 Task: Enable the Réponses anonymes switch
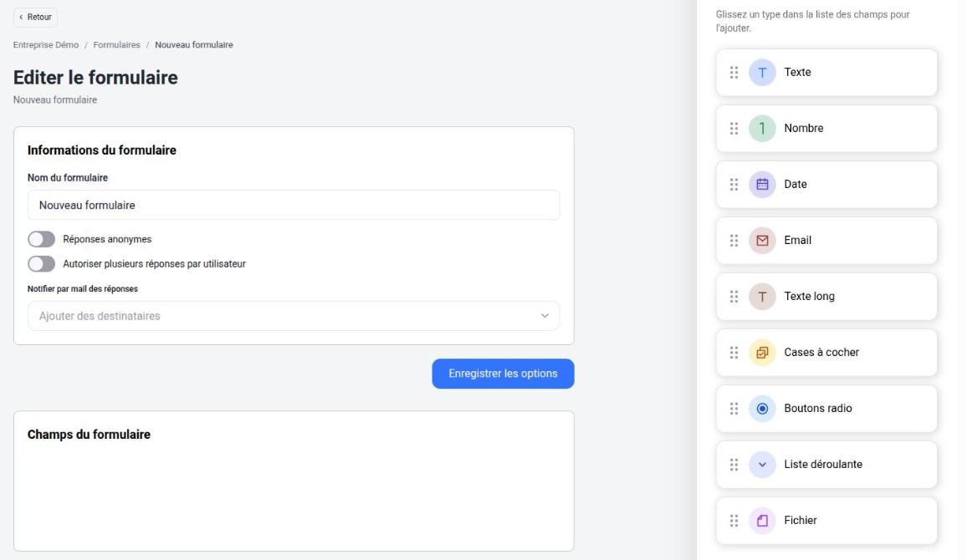[41, 239]
